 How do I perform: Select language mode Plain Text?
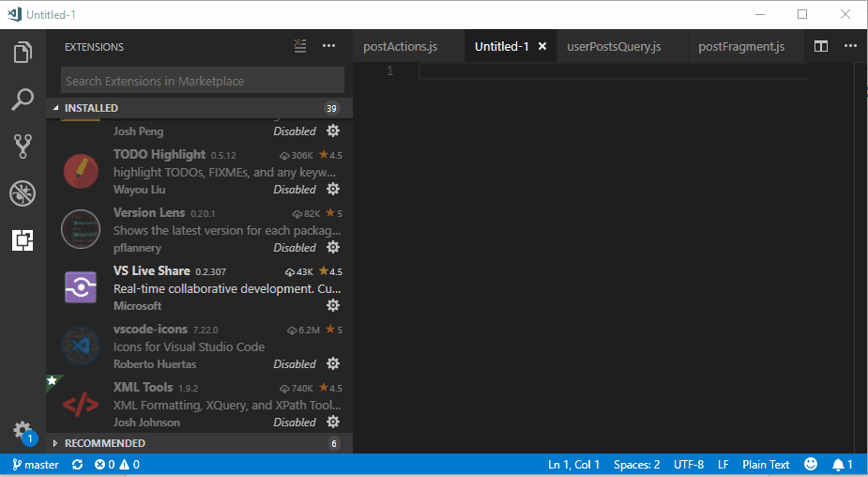click(766, 465)
